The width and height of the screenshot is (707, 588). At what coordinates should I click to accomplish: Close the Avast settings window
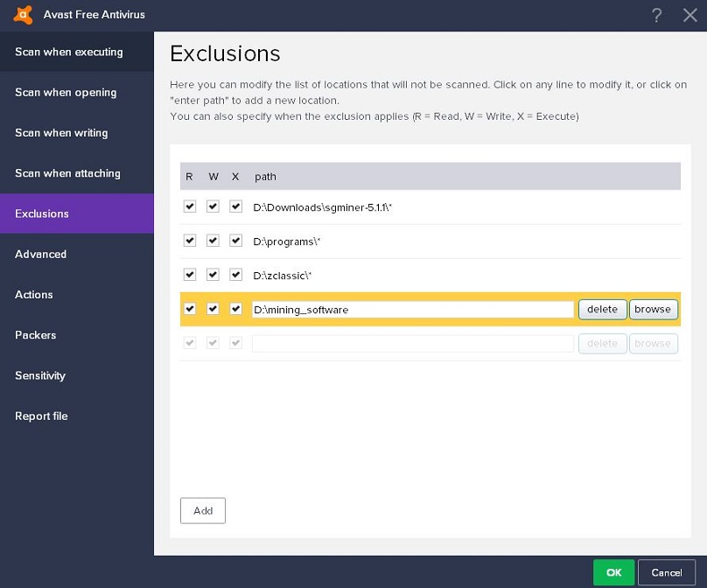[x=689, y=15]
